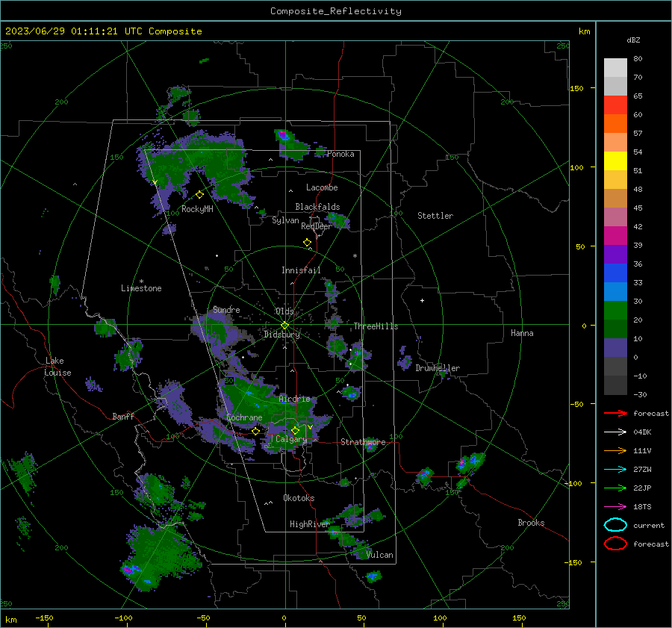Click the dBZ legend heading
This screenshot has height=628, width=672.
[x=633, y=40]
